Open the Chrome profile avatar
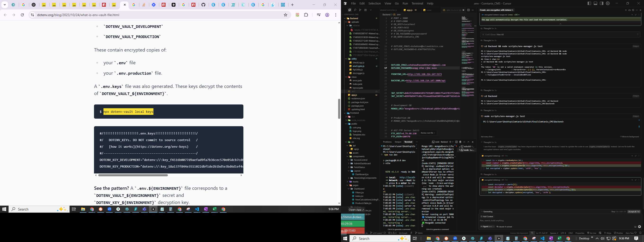644x242 pixels. tap(327, 15)
